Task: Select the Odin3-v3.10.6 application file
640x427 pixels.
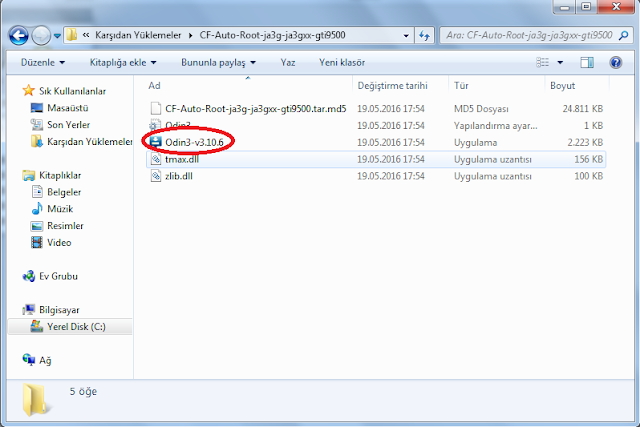Action: click(x=194, y=142)
